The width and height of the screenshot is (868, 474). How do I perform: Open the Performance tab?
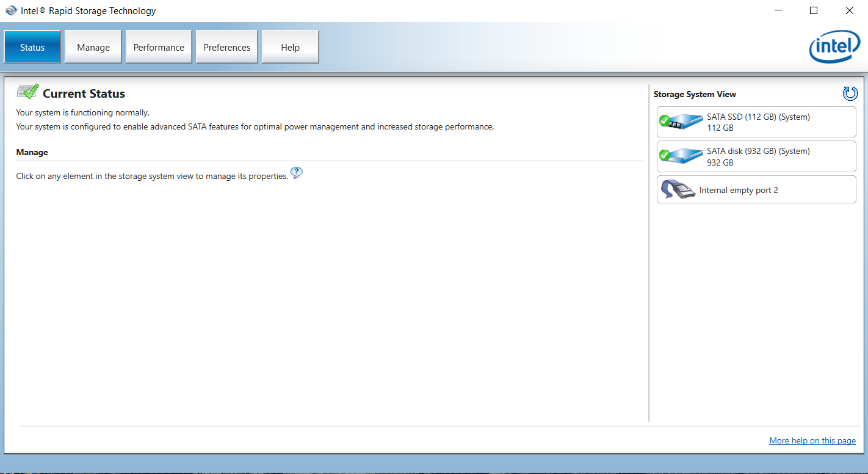coord(159,47)
